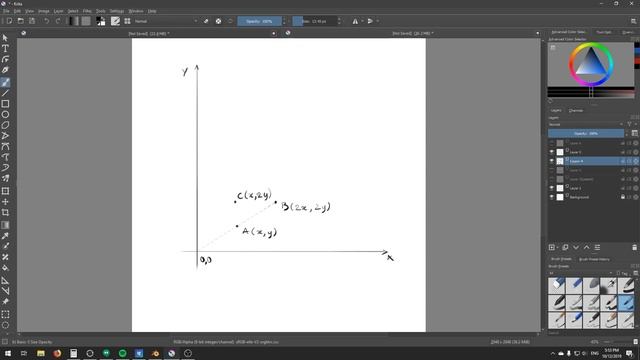
Task: Click the layer Opacity slider
Action: pyautogui.click(x=586, y=133)
